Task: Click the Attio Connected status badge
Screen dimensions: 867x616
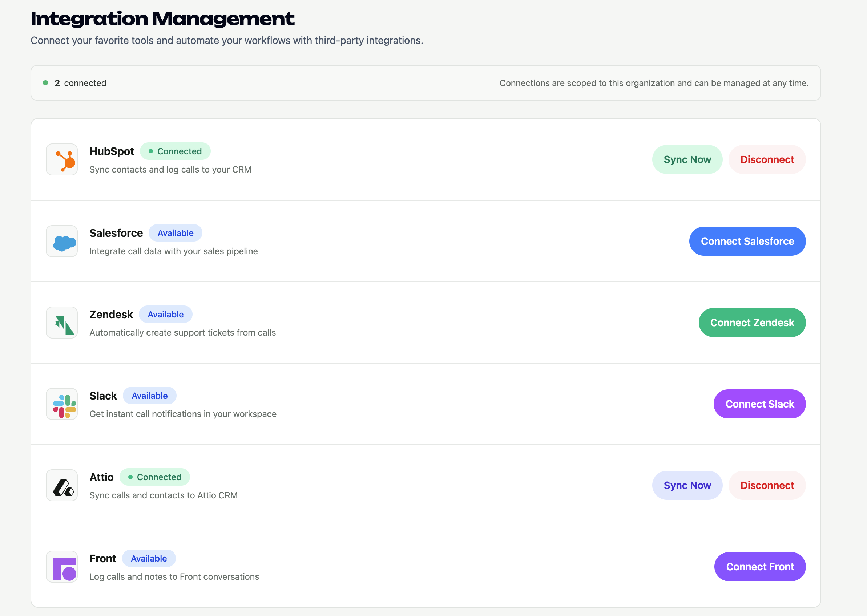Action: (x=154, y=477)
